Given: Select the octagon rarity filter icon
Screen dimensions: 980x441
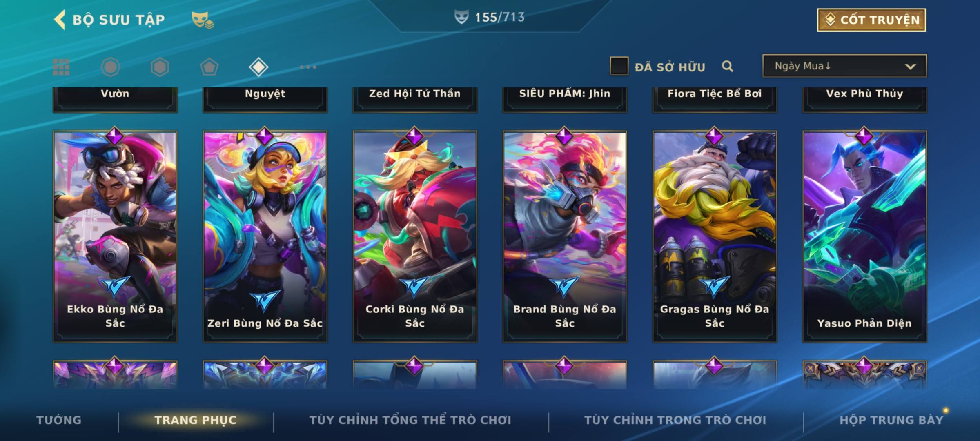Looking at the screenshot, I should coord(111,67).
